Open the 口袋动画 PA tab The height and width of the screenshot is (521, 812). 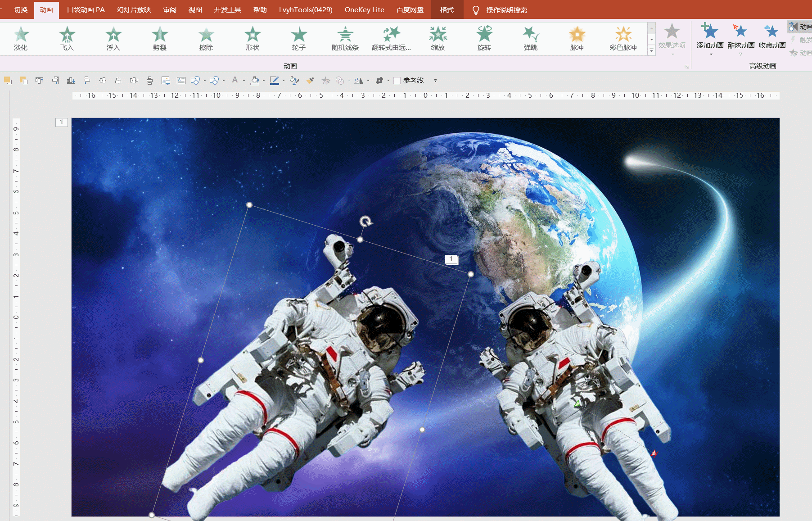tap(86, 9)
